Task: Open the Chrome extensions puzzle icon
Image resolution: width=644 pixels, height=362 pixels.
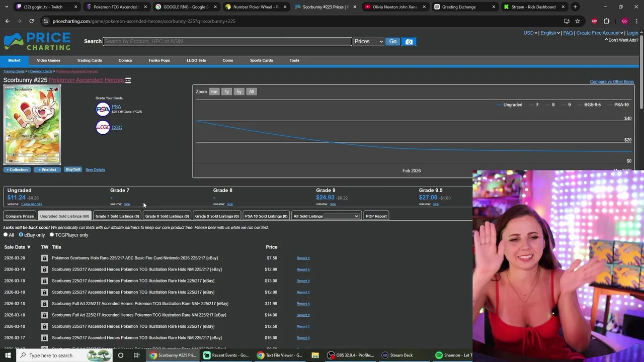Action: coord(606,21)
